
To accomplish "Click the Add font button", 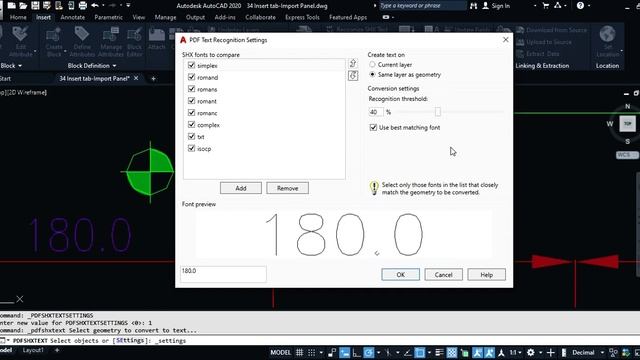I will pyautogui.click(x=241, y=188).
